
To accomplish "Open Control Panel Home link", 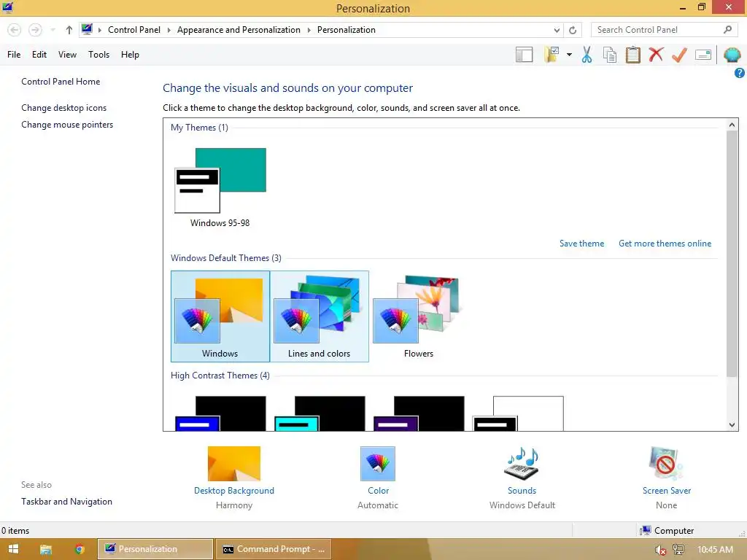I will tap(61, 82).
